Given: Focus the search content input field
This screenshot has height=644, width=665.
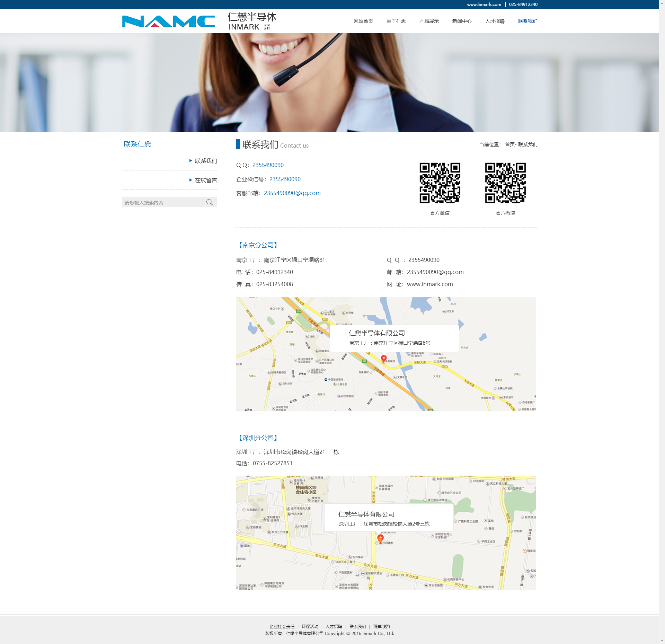Looking at the screenshot, I should (162, 202).
